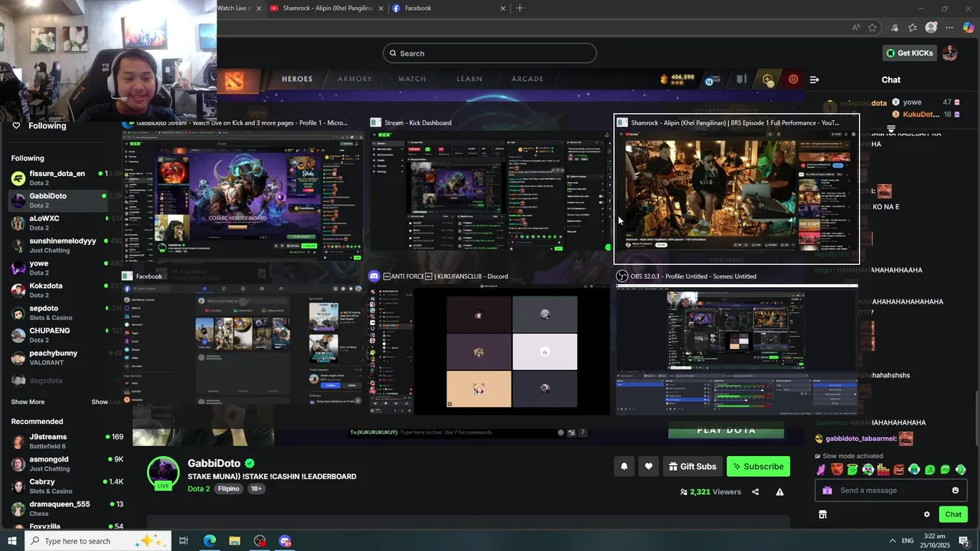Screen dimensions: 980x551
Task: Open Windows notification center icon
Action: [x=964, y=541]
